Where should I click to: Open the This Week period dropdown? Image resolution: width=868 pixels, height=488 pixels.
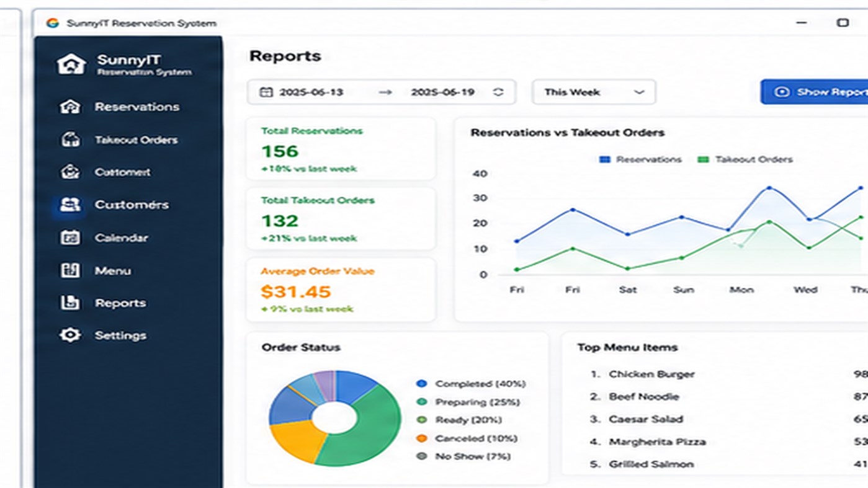pos(594,92)
